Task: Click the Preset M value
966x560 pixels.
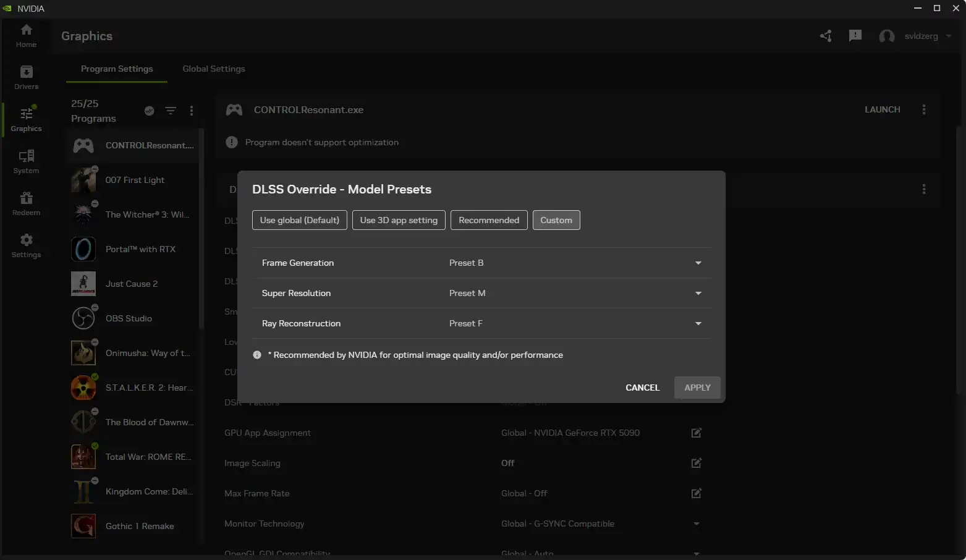Action: (467, 293)
